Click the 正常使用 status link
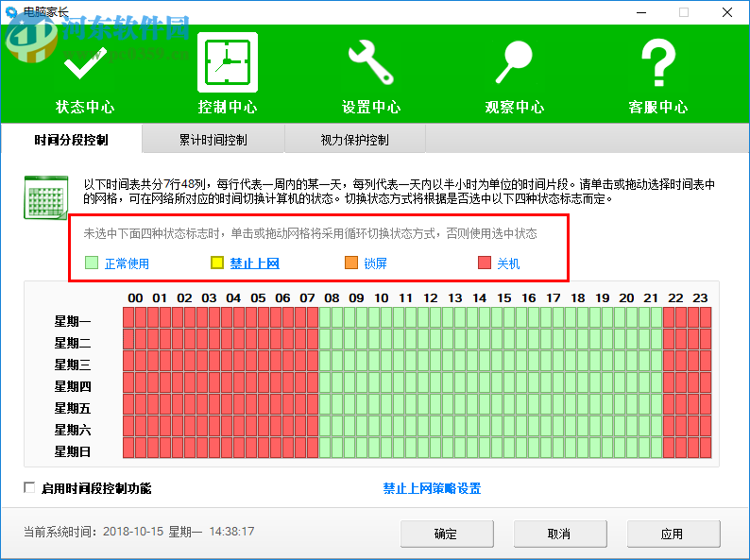Screen dimensions: 750x560 127,263
